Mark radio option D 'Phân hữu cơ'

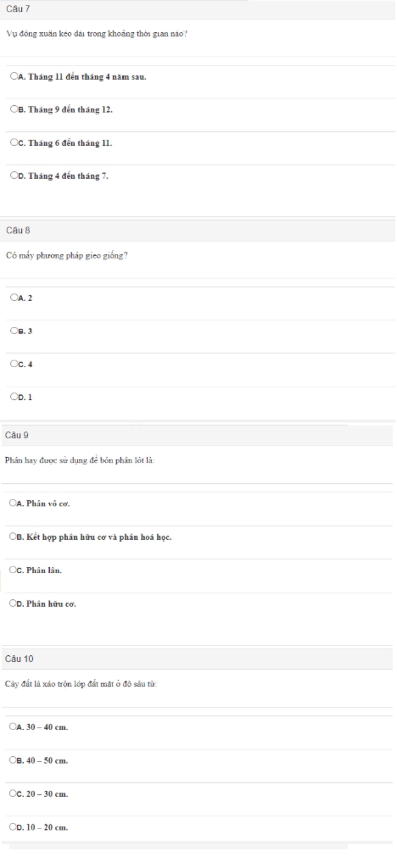pyautogui.click(x=13, y=603)
